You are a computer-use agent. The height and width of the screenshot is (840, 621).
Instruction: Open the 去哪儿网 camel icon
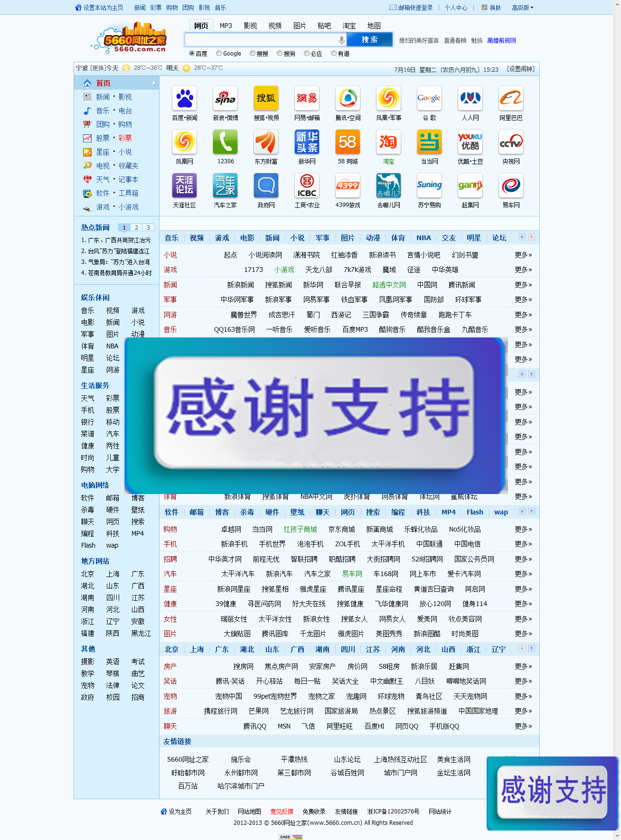click(389, 186)
